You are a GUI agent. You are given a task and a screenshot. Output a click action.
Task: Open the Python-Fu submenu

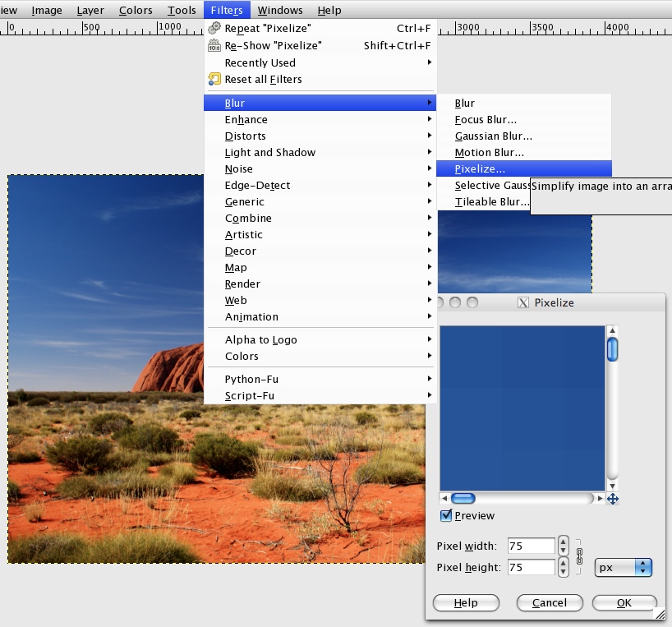[320, 379]
